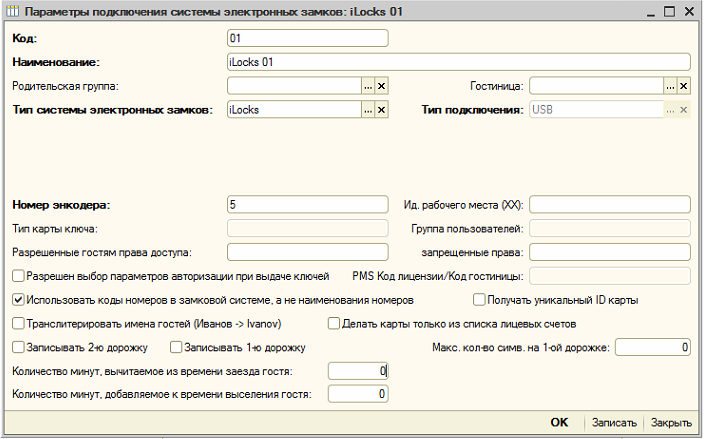The width and height of the screenshot is (704, 439).
Task: Click the Закрыть button
Action: [671, 422]
